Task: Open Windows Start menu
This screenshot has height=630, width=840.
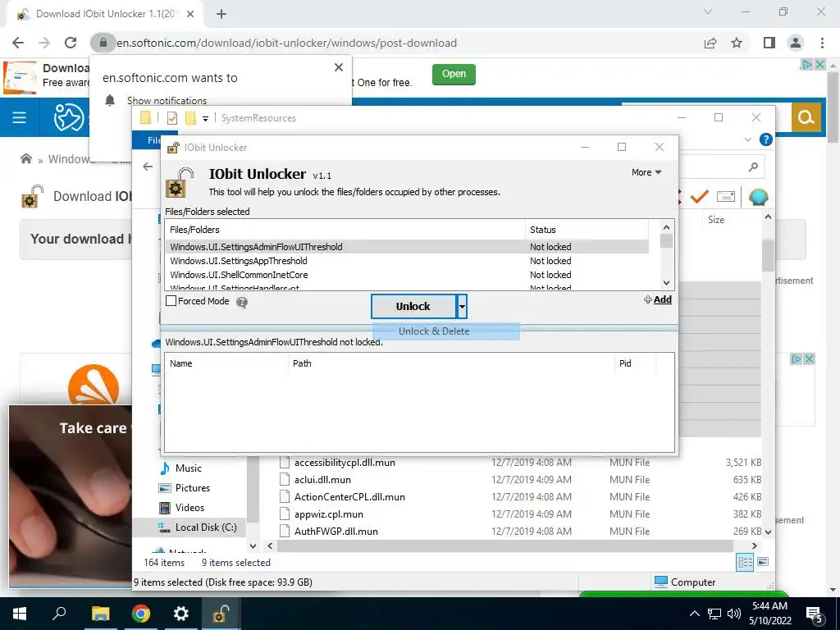Action: coord(20,614)
